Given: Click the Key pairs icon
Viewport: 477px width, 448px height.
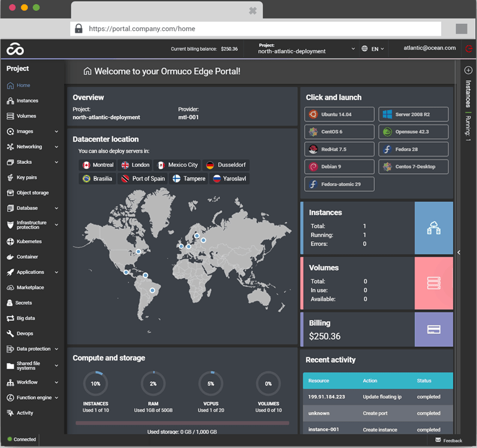Looking at the screenshot, I should pos(10,178).
